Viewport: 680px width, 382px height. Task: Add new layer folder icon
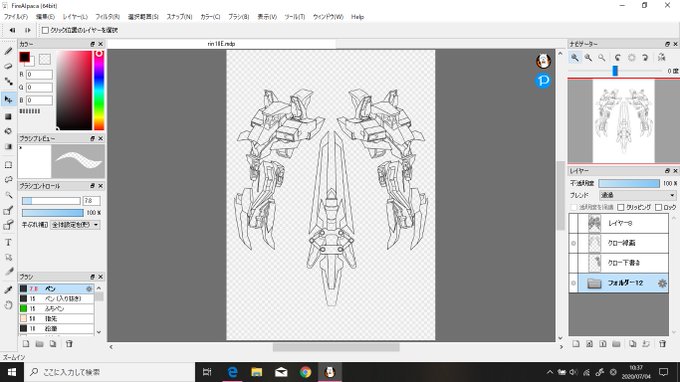616,344
